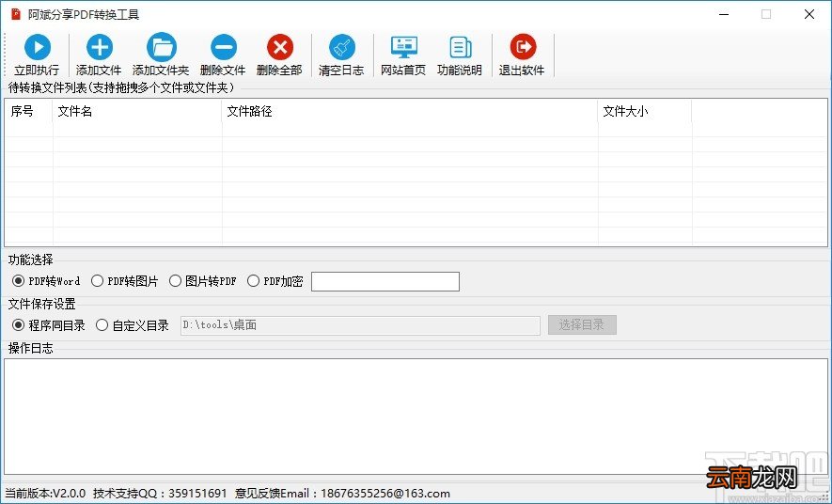
Task: Open 网站首页 website icon
Action: (x=404, y=47)
